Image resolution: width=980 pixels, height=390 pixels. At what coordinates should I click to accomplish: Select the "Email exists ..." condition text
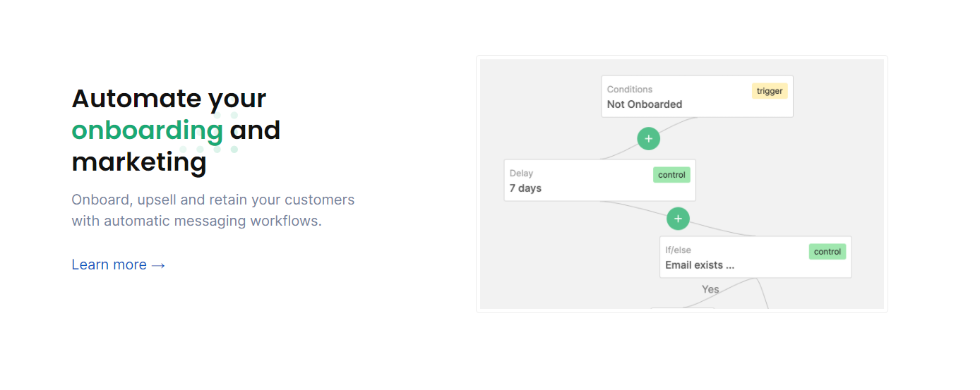(699, 265)
